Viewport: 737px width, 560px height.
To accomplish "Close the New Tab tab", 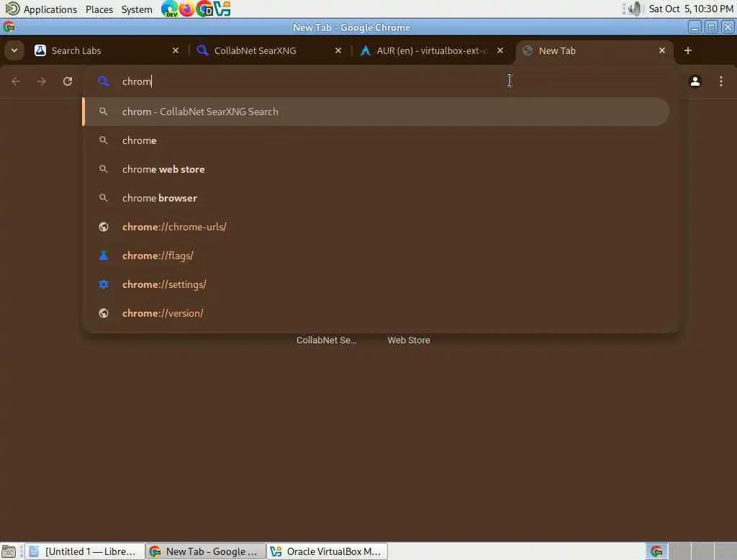I will click(662, 50).
